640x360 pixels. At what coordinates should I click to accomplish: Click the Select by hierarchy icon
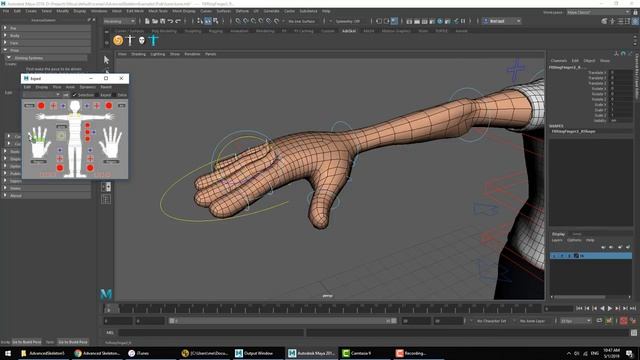(200, 21)
